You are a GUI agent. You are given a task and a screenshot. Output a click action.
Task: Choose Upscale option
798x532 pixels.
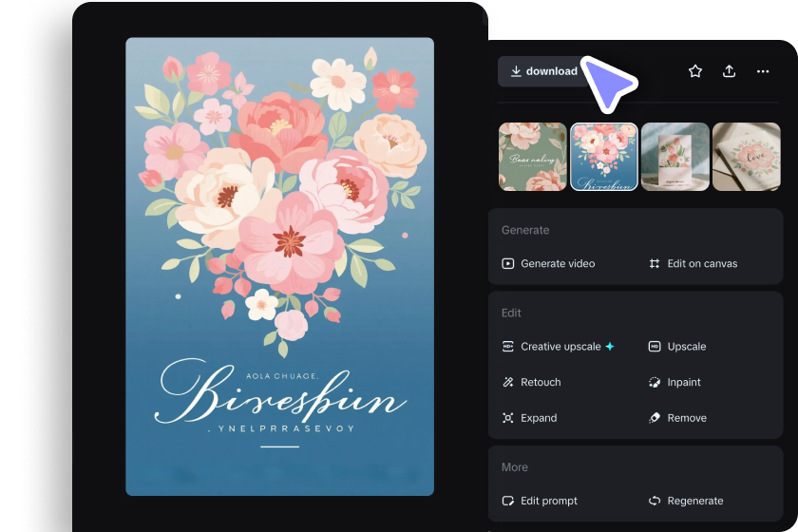(x=677, y=347)
